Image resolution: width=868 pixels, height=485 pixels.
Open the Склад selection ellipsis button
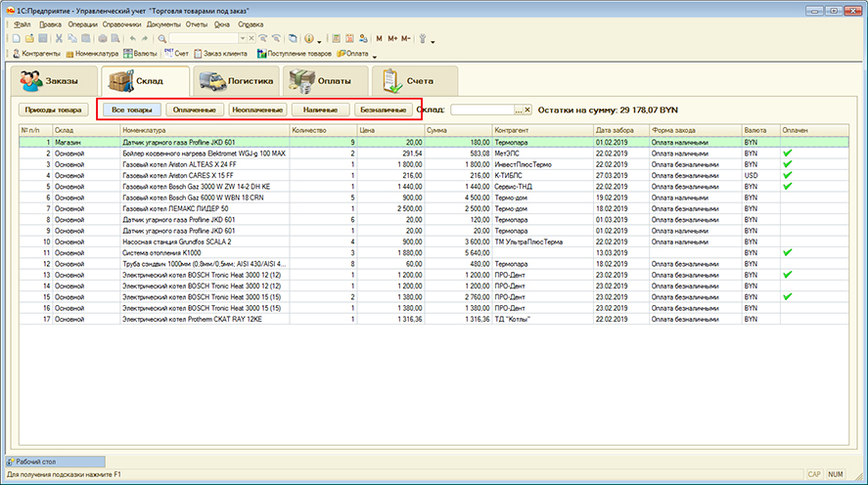tap(517, 110)
